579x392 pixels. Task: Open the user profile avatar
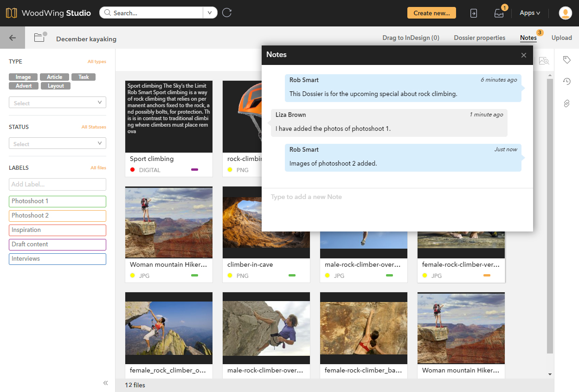[565, 13]
